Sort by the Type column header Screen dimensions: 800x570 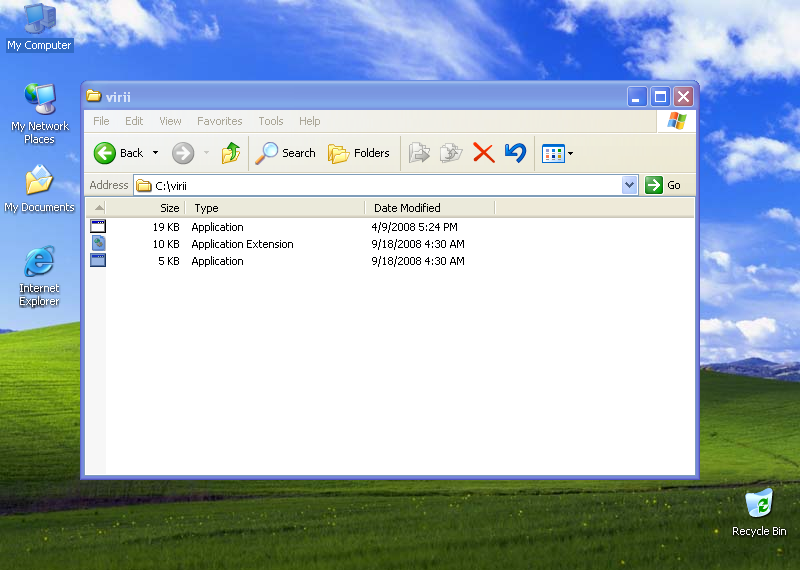[275, 208]
